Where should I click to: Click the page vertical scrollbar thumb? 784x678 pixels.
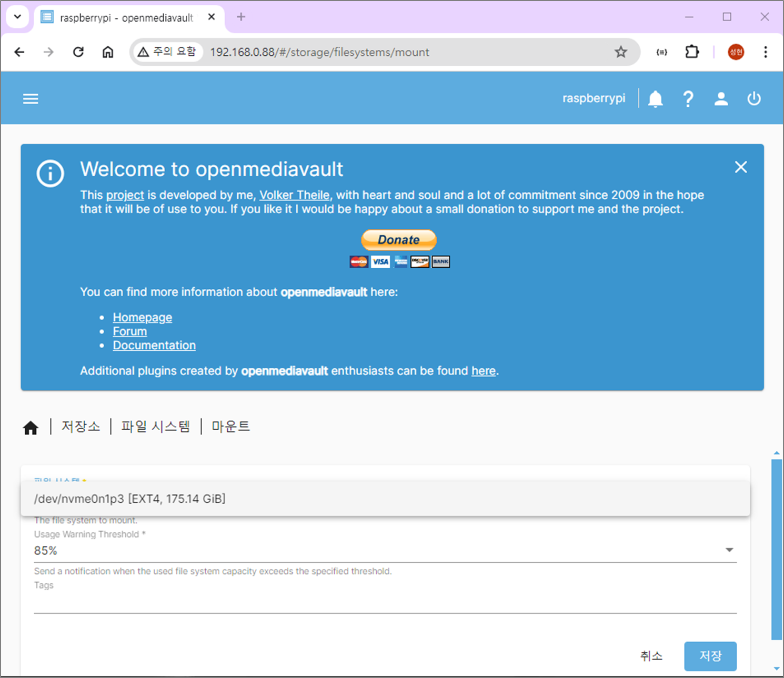(x=776, y=549)
